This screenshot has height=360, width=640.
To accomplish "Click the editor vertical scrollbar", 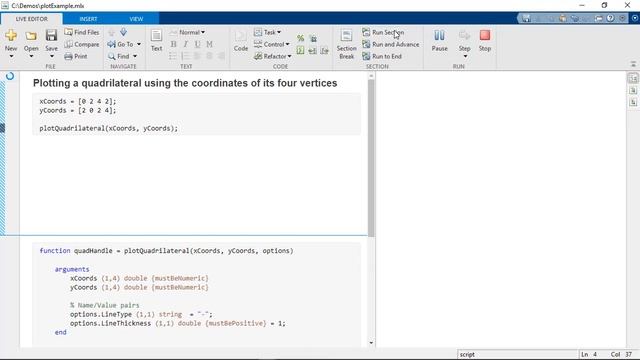I will [x=371, y=158].
